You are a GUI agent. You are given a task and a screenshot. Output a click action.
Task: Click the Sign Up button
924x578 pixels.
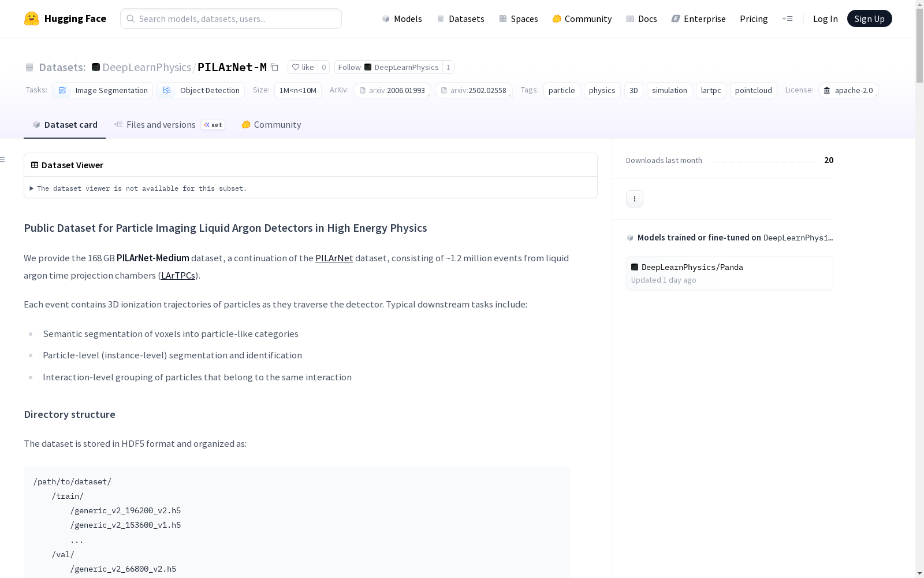[x=869, y=18]
